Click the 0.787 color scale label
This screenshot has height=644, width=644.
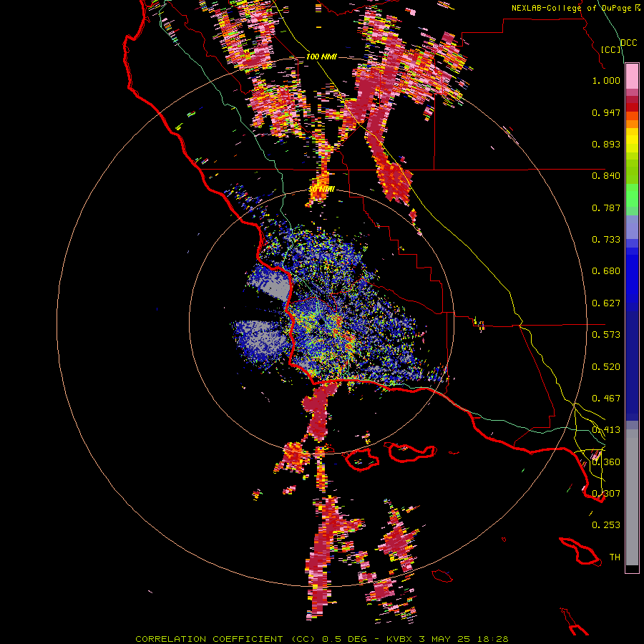tap(606, 208)
